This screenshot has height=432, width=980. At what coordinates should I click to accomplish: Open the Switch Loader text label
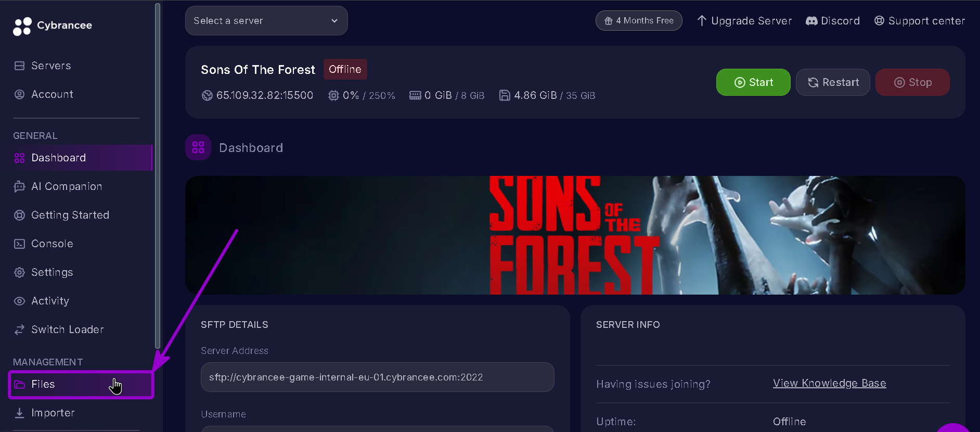click(x=68, y=329)
